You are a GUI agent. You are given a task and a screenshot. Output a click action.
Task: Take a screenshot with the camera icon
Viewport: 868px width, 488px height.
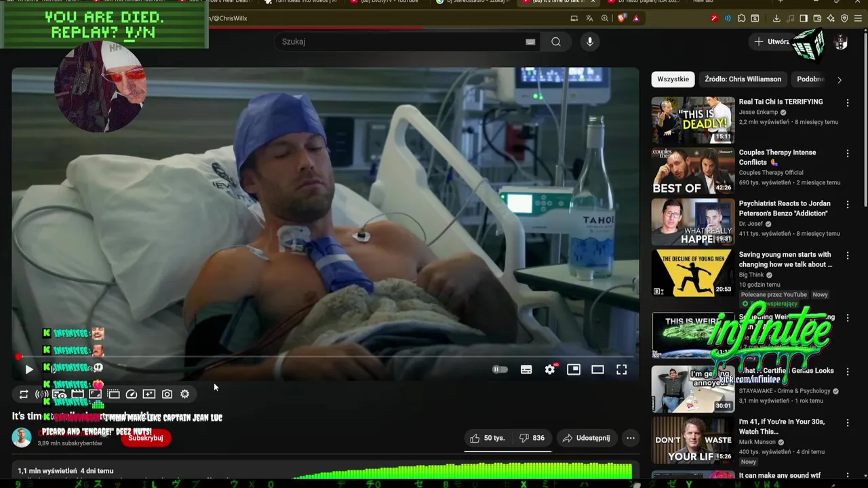click(x=167, y=394)
